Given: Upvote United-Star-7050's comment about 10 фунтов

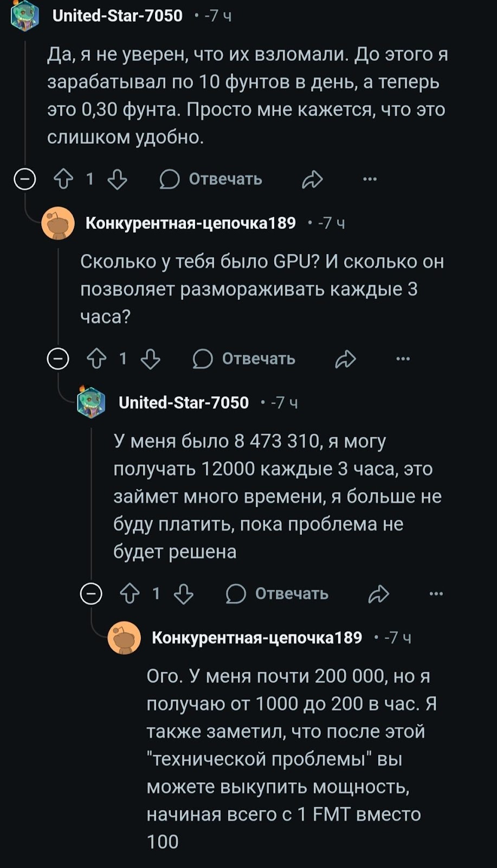Looking at the screenshot, I should [x=63, y=179].
